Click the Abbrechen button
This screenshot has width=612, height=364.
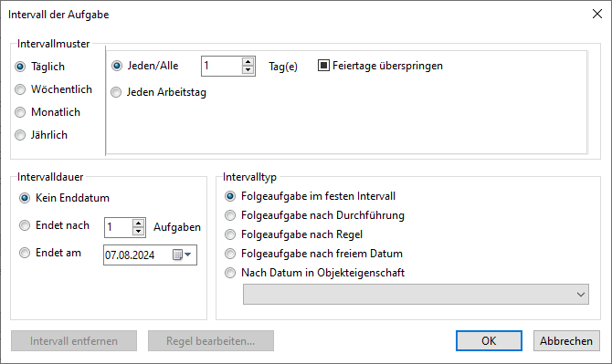pyautogui.click(x=566, y=341)
